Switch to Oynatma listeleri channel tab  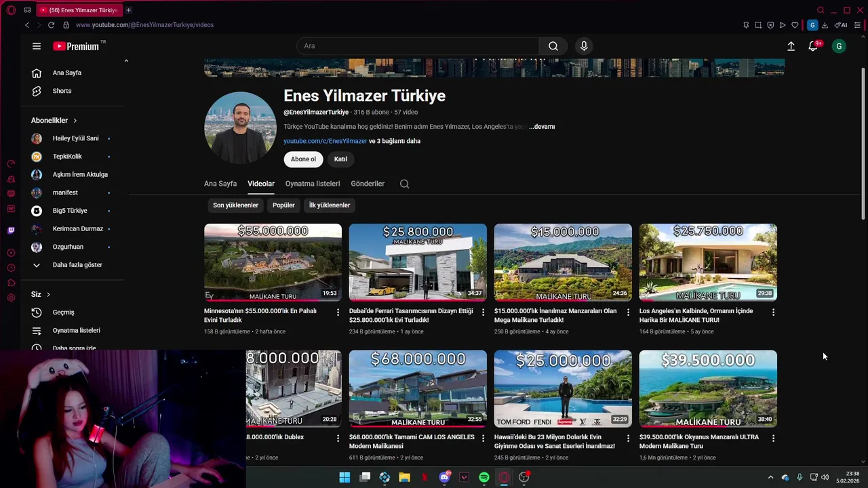(313, 184)
